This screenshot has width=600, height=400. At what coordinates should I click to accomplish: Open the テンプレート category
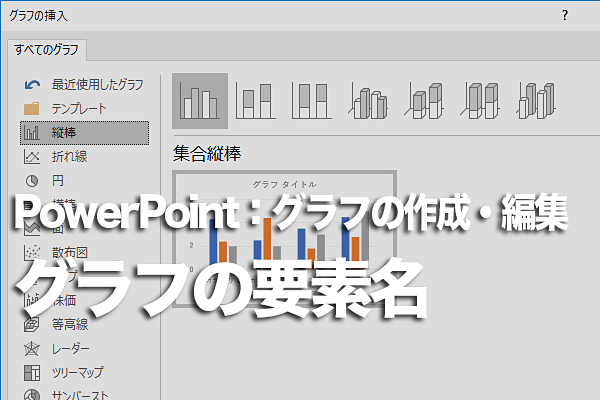coord(84,109)
